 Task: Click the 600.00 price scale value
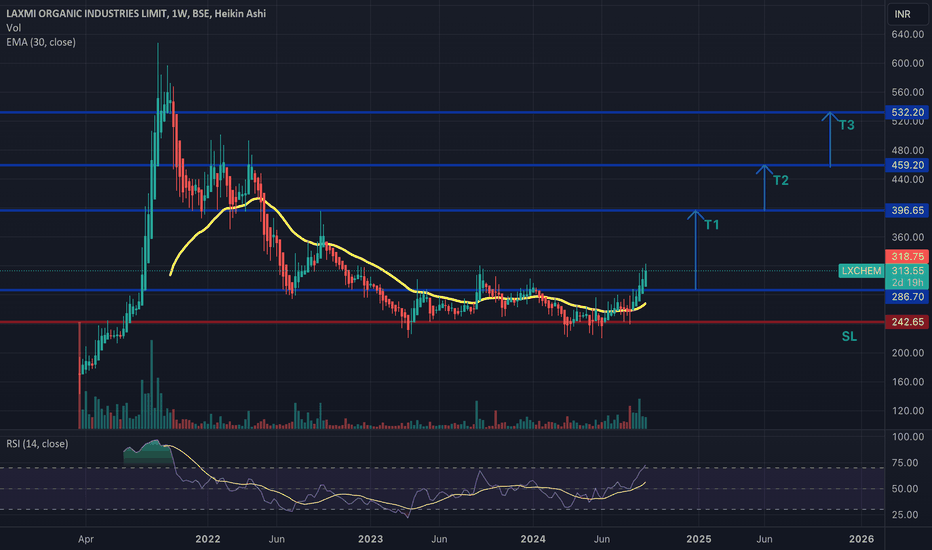point(907,63)
